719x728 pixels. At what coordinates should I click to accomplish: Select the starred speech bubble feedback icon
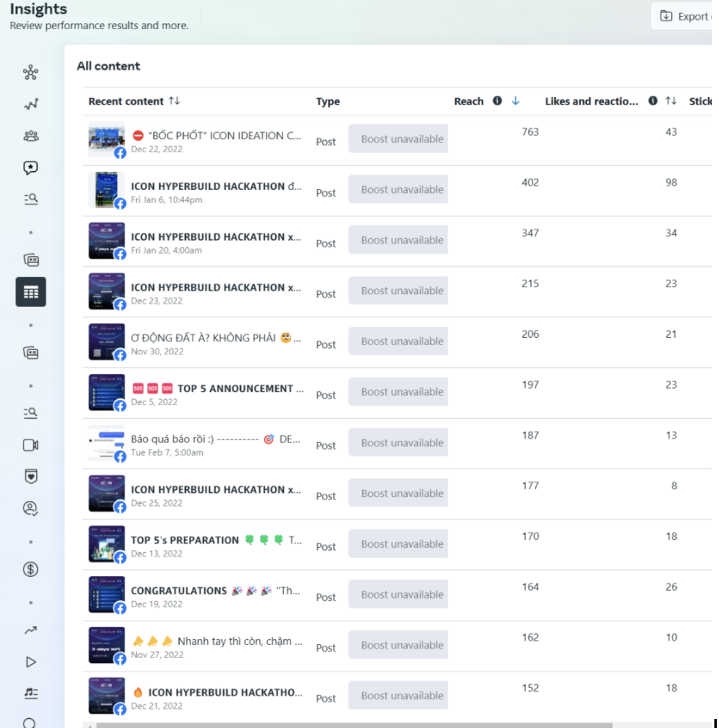pos(30,167)
